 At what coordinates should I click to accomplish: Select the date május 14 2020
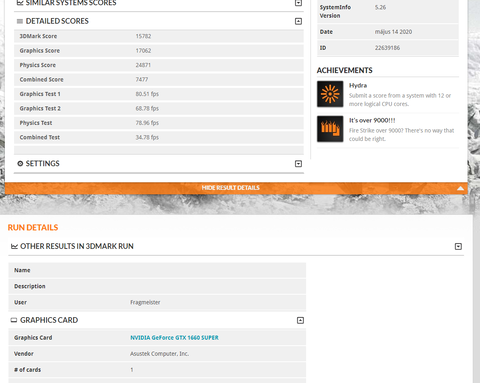point(393,32)
